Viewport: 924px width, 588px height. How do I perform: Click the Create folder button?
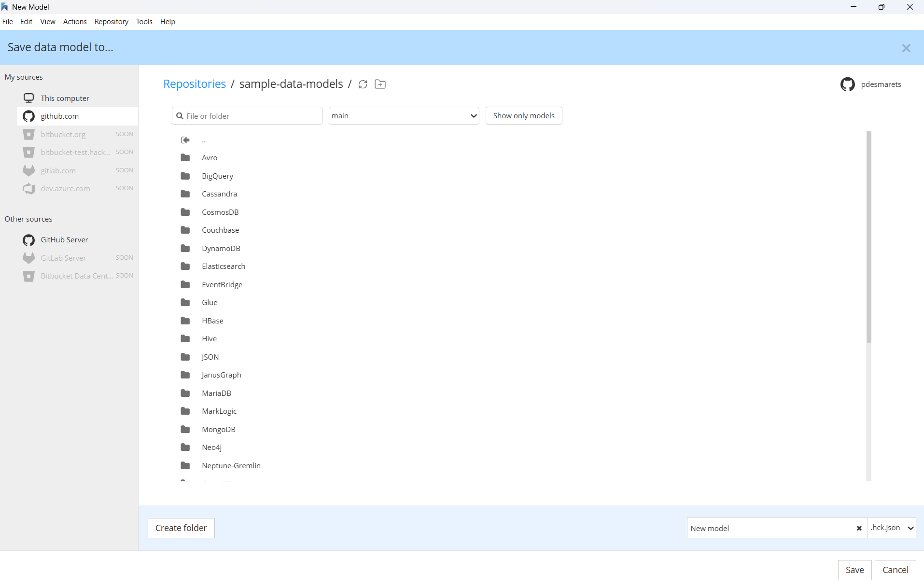pos(181,528)
